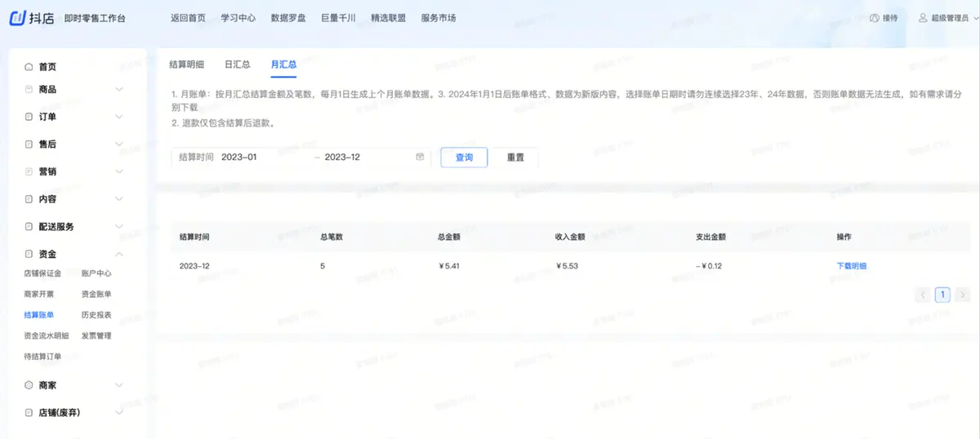
Task: Open 店铺保证金 in sidebar
Action: tap(42, 273)
